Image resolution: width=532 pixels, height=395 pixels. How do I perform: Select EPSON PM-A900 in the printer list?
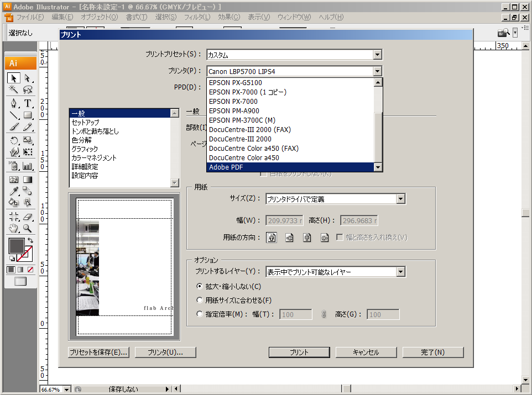click(x=290, y=111)
